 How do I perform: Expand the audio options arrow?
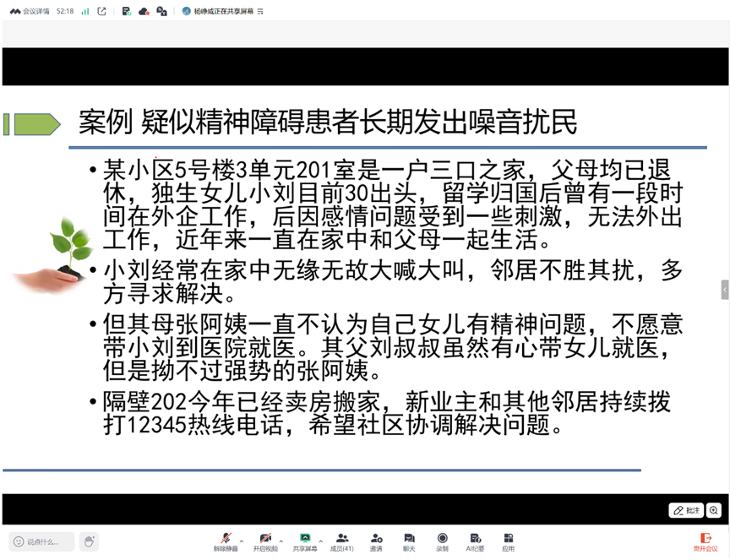pos(242,541)
